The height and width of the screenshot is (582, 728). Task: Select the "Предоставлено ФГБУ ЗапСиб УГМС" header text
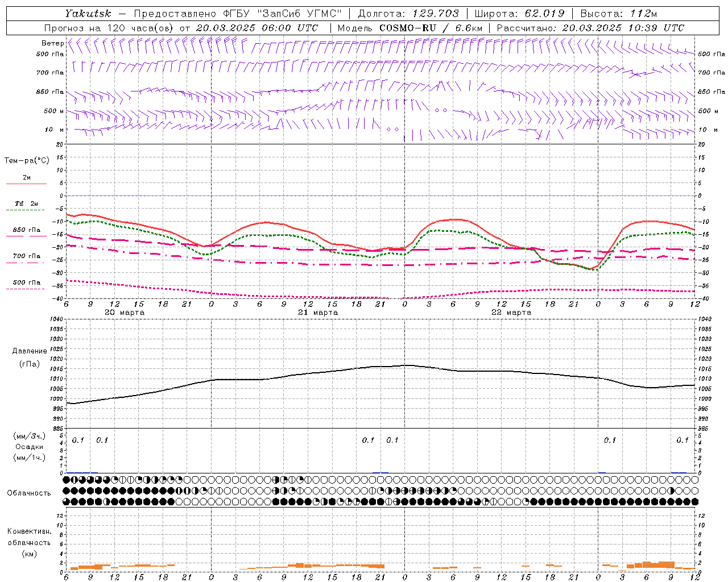(x=237, y=14)
